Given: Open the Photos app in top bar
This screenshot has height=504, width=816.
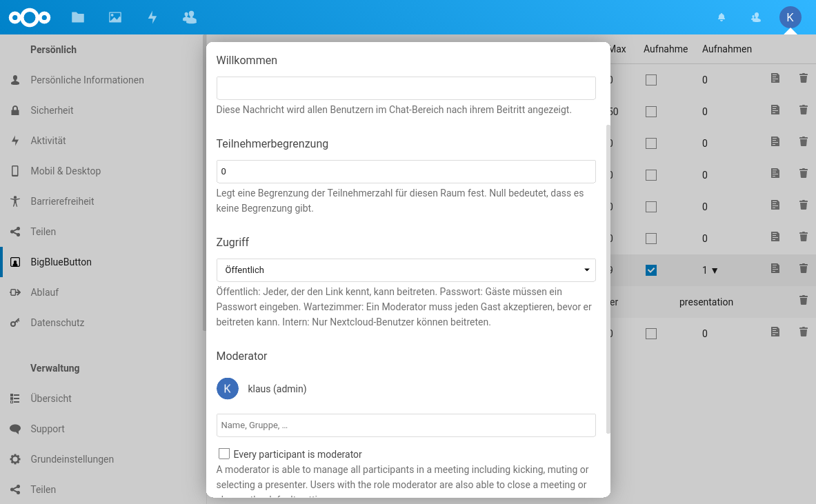Looking at the screenshot, I should (x=115, y=17).
